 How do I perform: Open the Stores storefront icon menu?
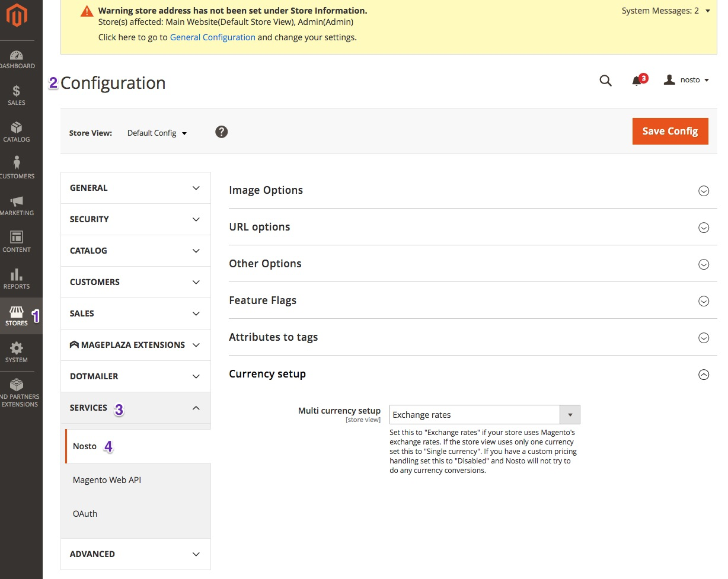[17, 316]
